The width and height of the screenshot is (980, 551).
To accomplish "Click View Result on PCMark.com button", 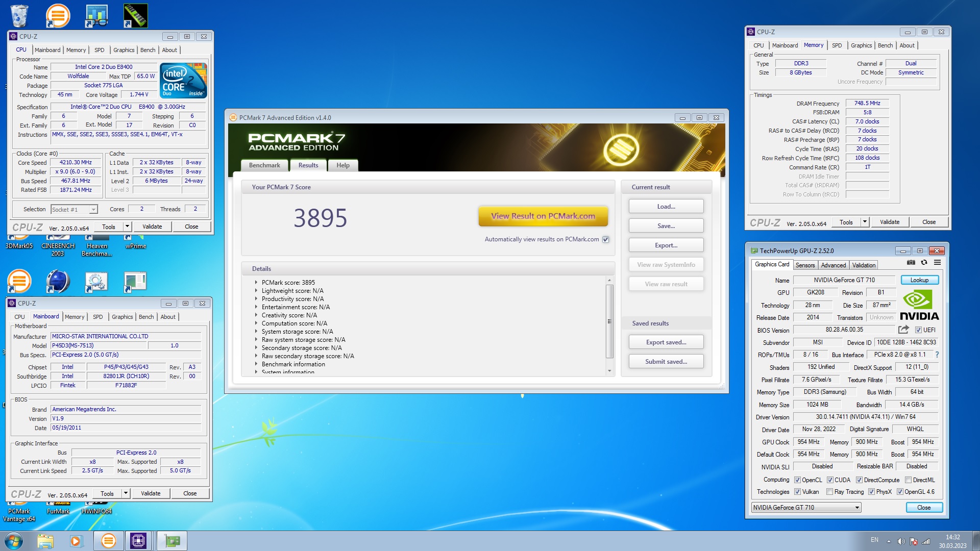I will click(543, 216).
